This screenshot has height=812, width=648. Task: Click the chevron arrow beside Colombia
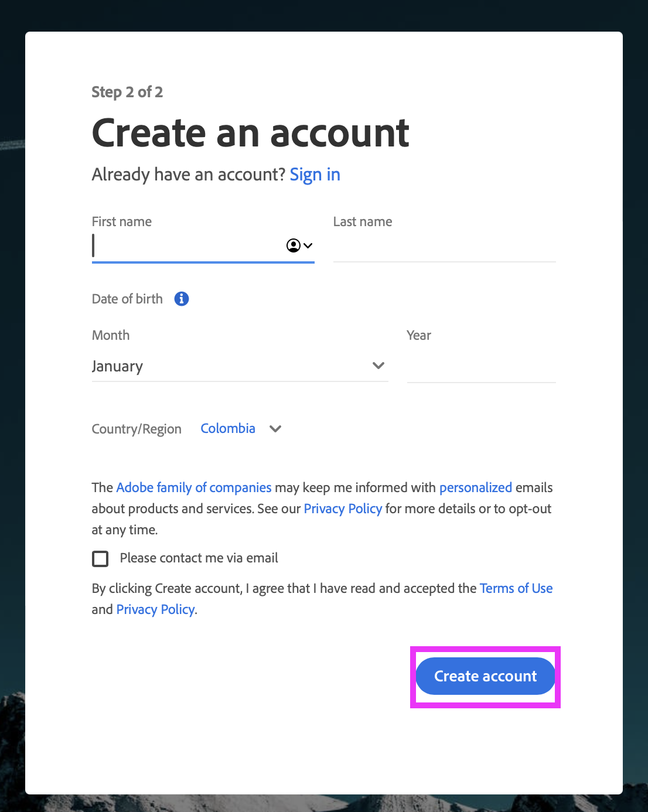coord(275,429)
